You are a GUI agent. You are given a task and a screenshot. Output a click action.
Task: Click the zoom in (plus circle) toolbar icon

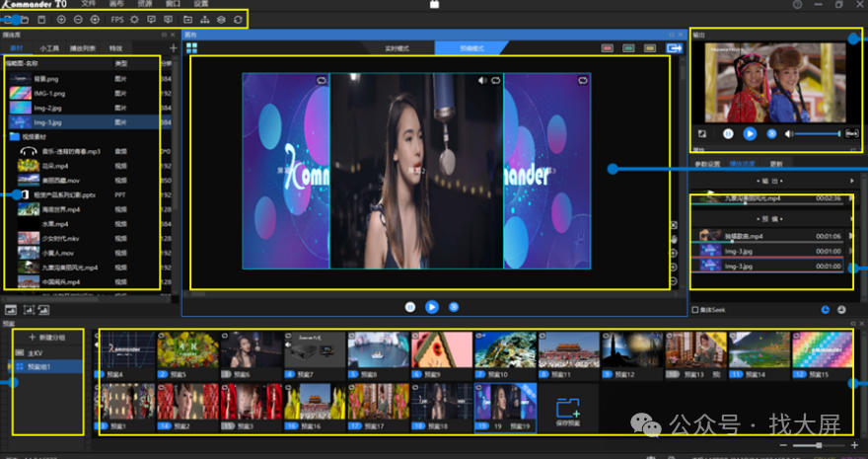[x=61, y=20]
